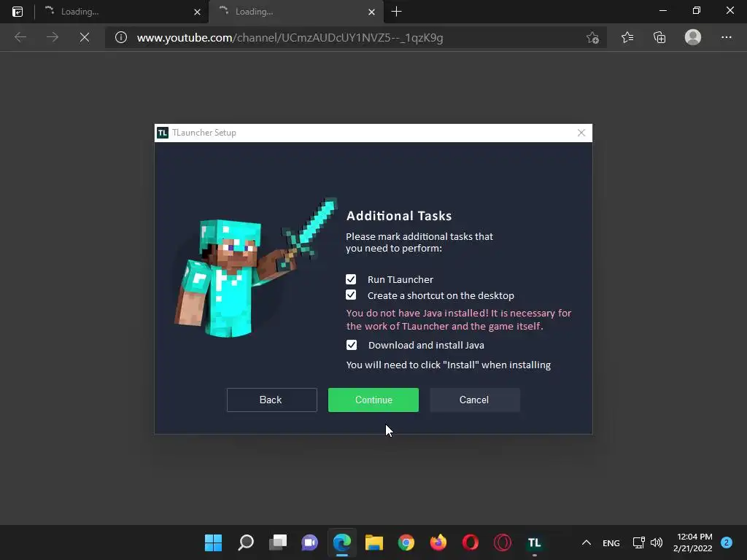View site information icon in address bar
This screenshot has width=747, height=560.
121,37
